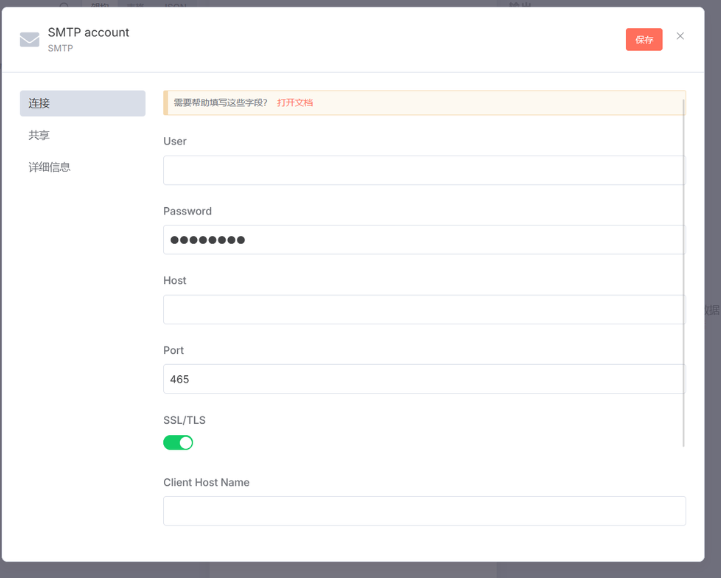Switch to the 连接 tab
721x578 pixels.
point(82,103)
